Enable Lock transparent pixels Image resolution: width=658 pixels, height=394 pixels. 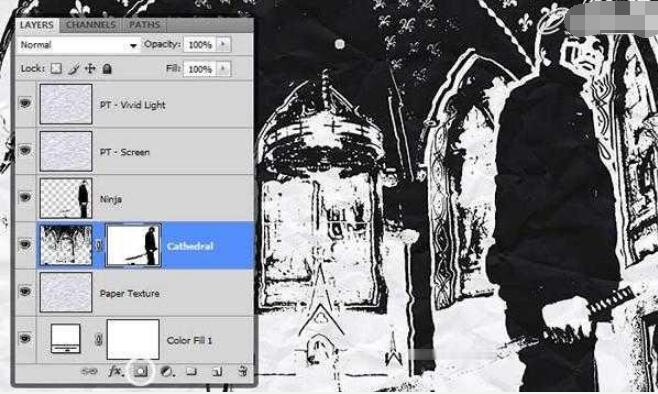(x=56, y=68)
